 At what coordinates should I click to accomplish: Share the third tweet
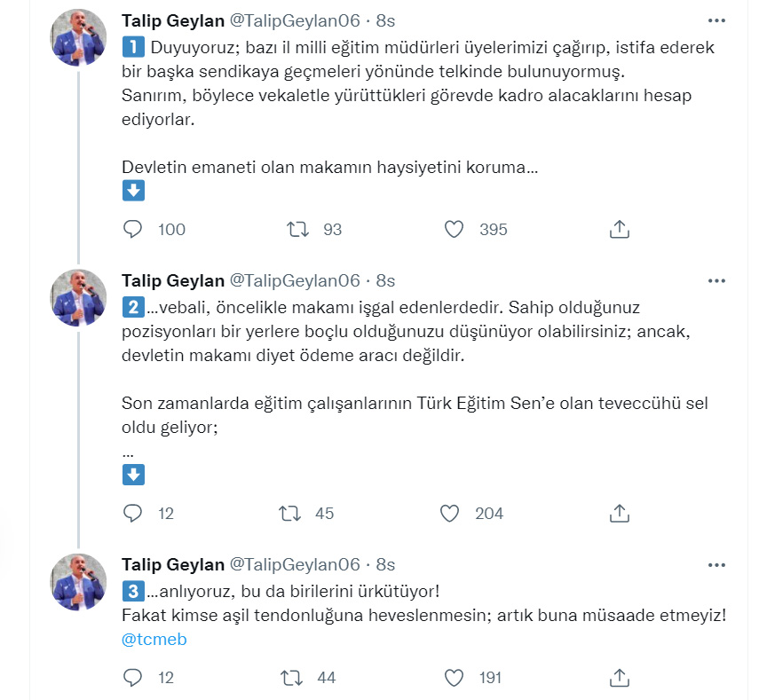pyautogui.click(x=620, y=678)
